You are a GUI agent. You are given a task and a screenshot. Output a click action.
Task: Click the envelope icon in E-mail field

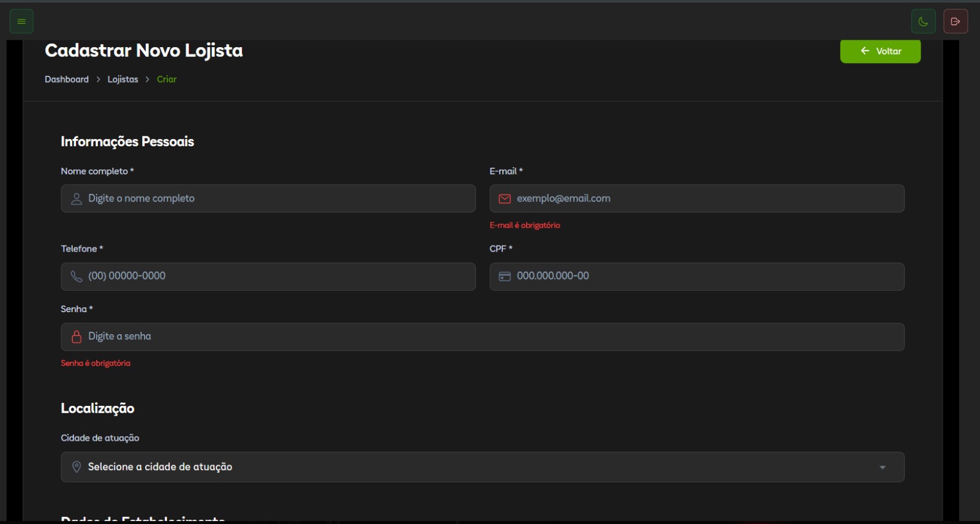coord(505,199)
